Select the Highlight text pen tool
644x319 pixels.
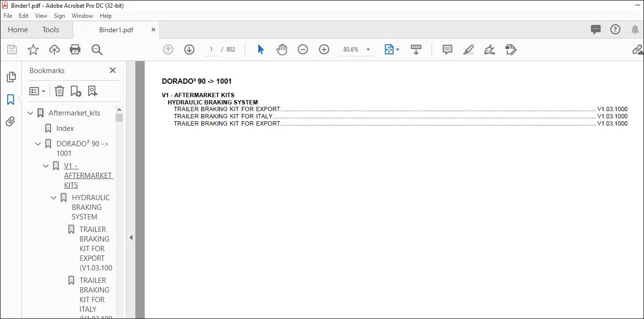pos(469,50)
